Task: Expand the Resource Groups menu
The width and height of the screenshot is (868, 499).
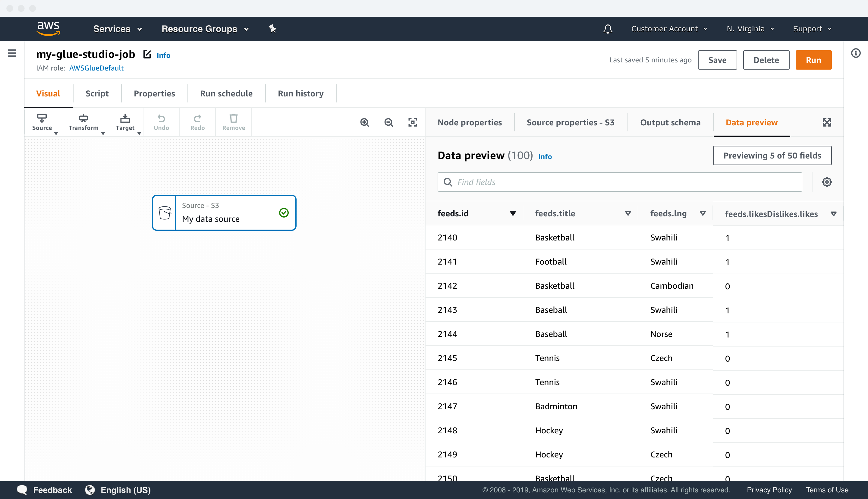Action: point(205,29)
